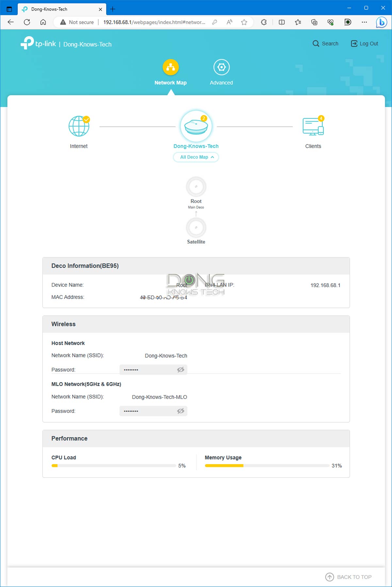Viewport: 392px width, 587px height.
Task: Close the Dong-Knows-Tech browser tab
Action: pos(100,9)
